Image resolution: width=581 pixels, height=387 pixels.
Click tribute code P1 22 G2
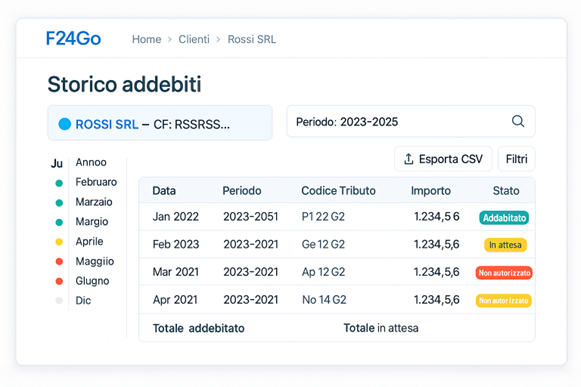coord(323,216)
